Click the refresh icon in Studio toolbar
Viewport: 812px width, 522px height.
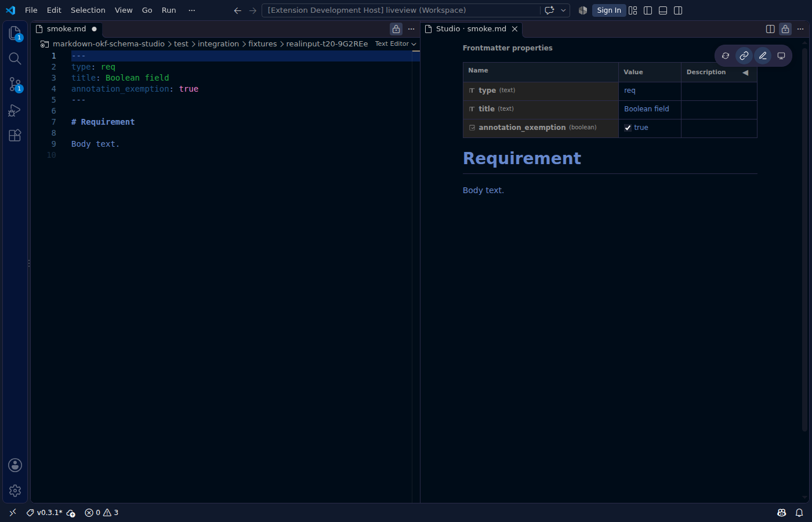click(x=726, y=56)
